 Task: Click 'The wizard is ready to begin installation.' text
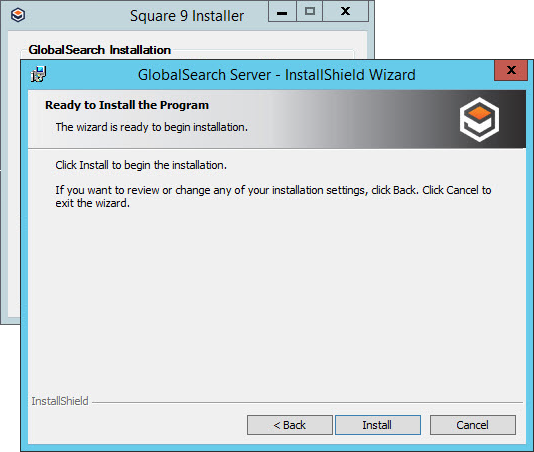coord(152,127)
